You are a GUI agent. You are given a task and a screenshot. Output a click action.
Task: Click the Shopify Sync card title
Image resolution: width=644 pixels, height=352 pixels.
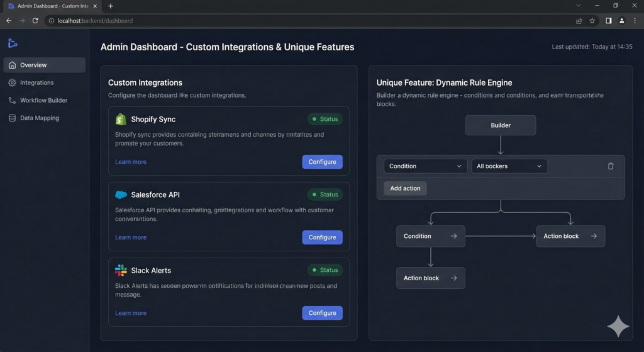(x=153, y=119)
